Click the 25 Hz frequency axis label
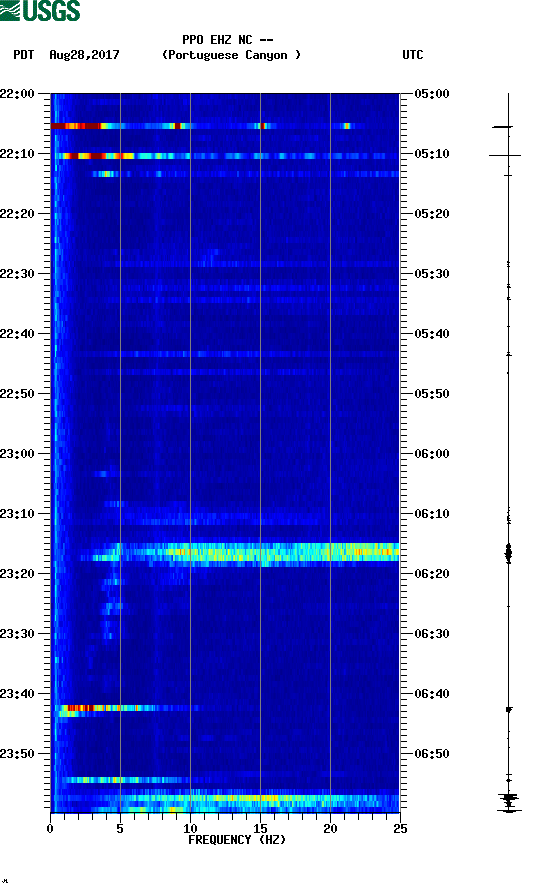 400,829
